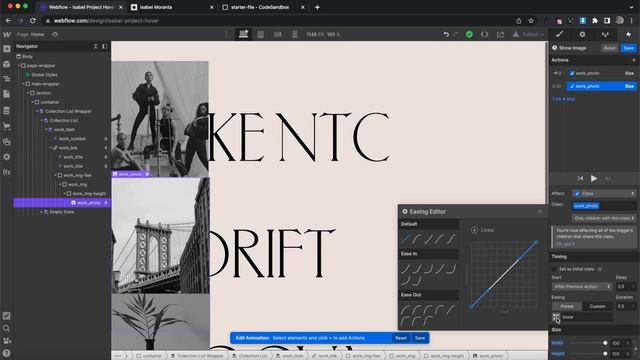
Task: Select the mobile portrait breakpoint icon
Action: [x=295, y=34]
